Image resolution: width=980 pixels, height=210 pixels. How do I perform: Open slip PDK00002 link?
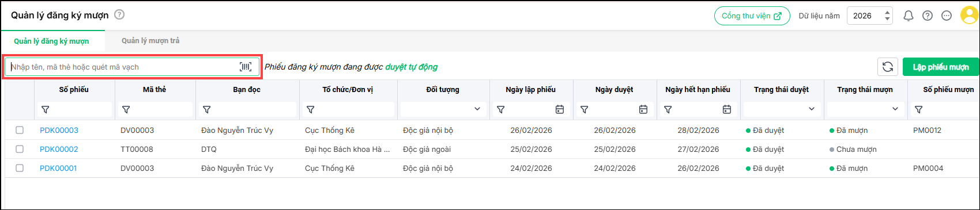tap(59, 149)
